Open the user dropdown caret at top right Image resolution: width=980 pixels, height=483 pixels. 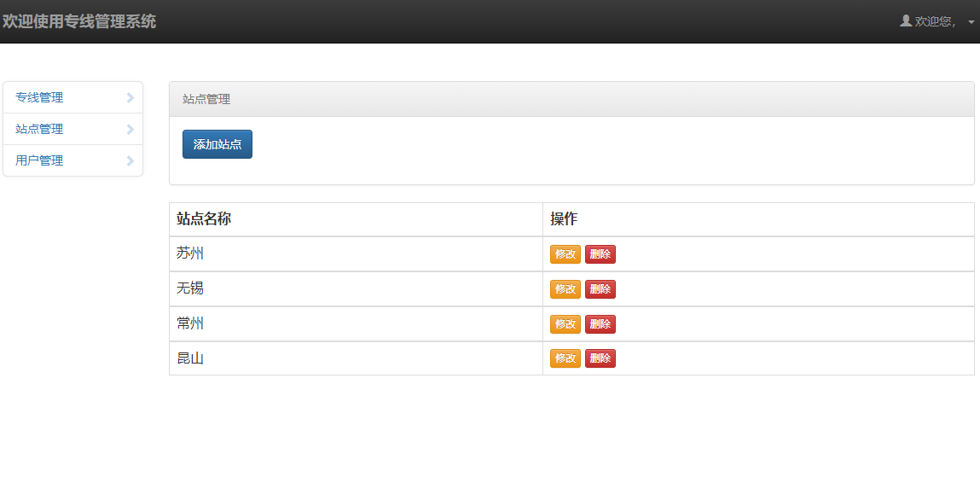(x=971, y=22)
